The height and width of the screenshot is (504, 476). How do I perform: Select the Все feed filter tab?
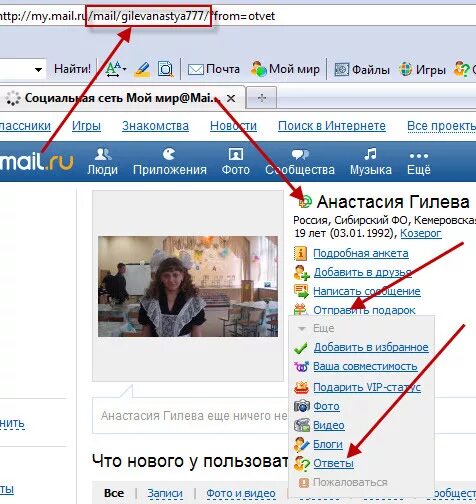pyautogui.click(x=114, y=493)
